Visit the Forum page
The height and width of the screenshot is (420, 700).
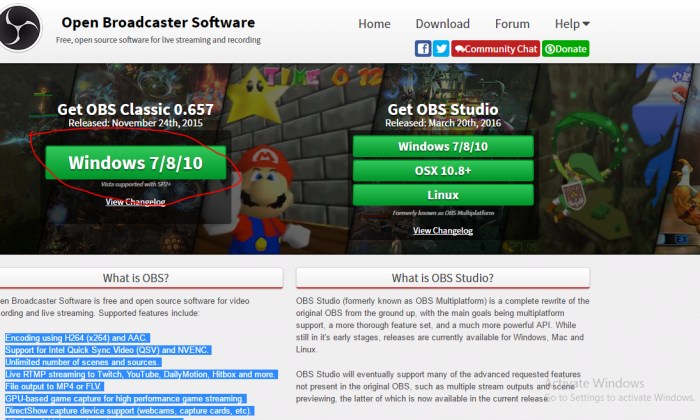click(x=512, y=24)
